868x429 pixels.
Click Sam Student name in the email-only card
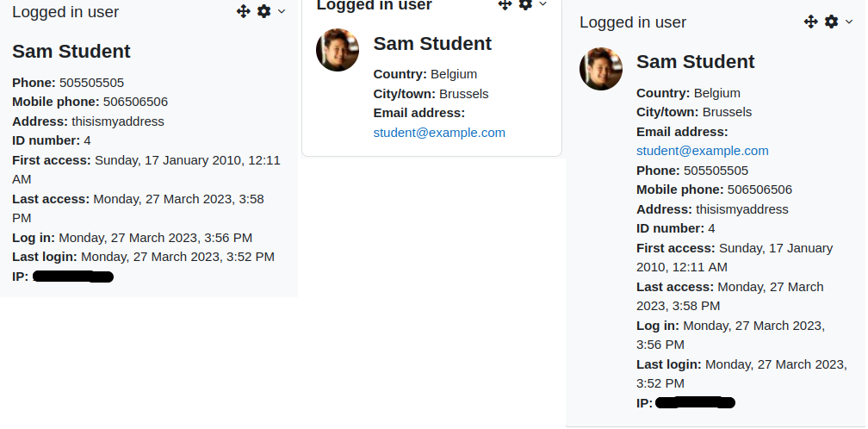[432, 44]
